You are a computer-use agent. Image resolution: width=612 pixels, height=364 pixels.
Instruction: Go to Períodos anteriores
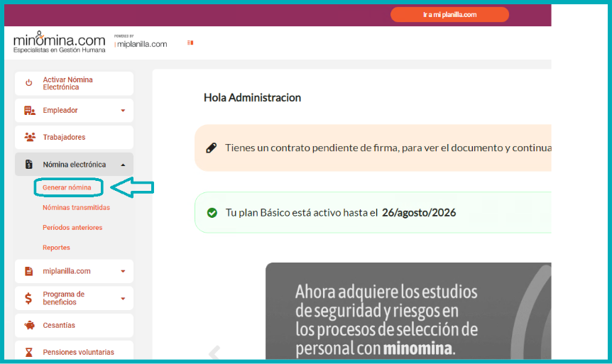[x=72, y=228]
